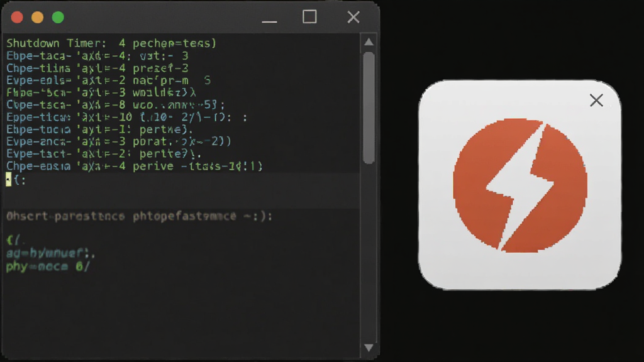Click the last line starting with 'phy'
Screen dimensions: 644x362
coord(48,266)
